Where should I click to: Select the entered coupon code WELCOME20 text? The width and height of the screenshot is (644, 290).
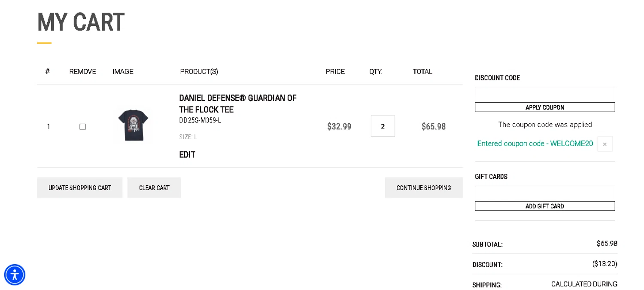tap(535, 143)
